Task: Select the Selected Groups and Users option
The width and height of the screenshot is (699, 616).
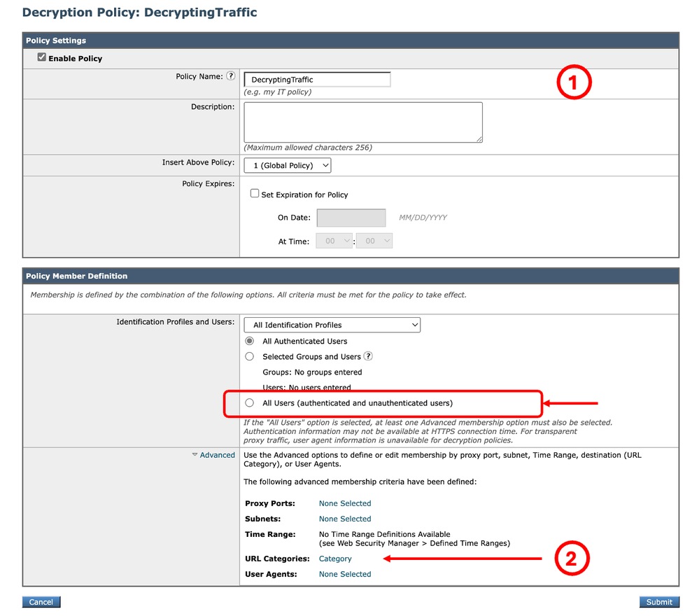Action: tap(249, 356)
